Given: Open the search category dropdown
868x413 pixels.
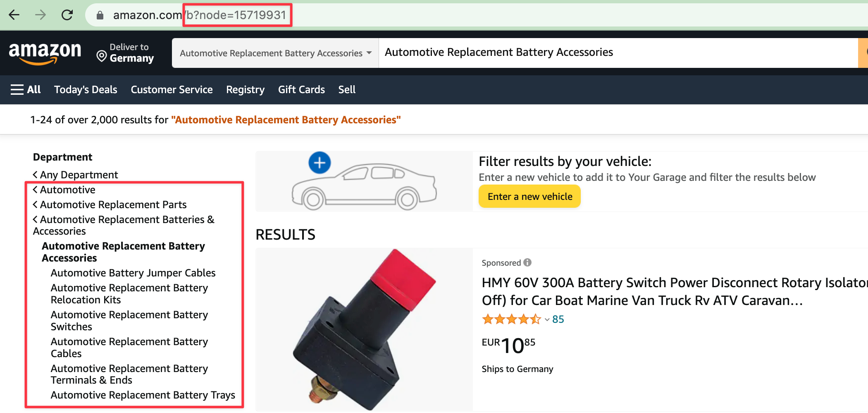Looking at the screenshot, I should [x=275, y=53].
